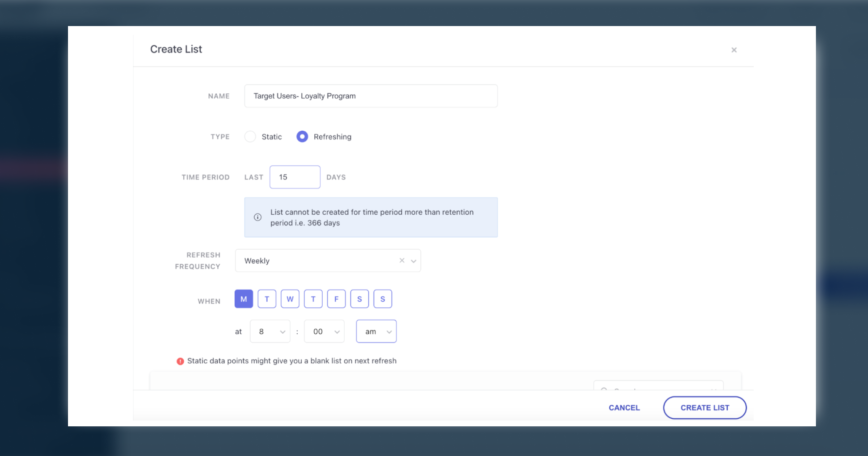Click the Cancel button
Viewport: 868px width, 456px height.
624,408
